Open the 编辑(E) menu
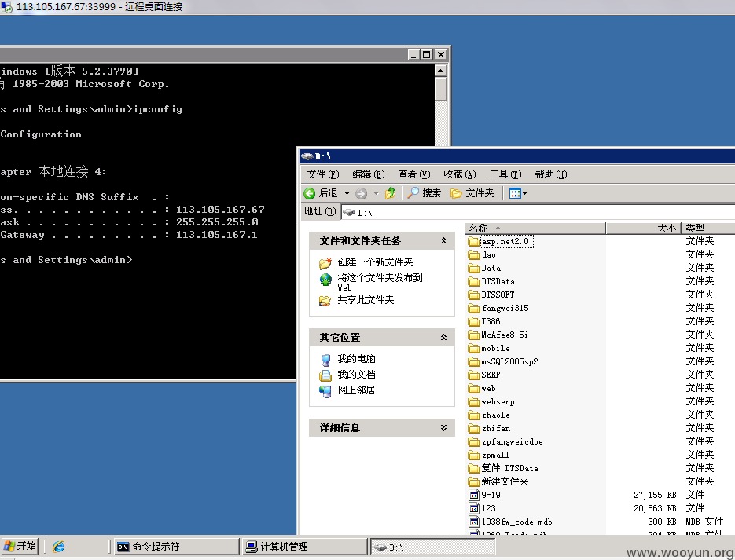 click(x=369, y=174)
